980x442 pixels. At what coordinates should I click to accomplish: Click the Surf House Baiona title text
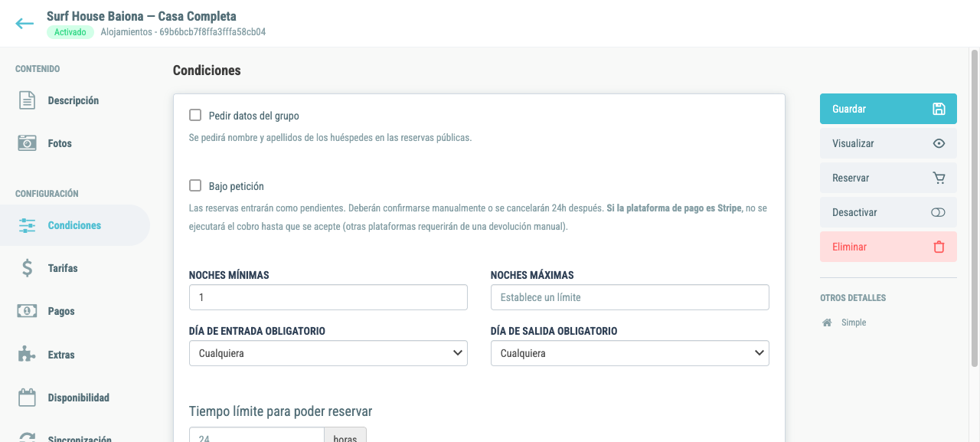click(x=142, y=16)
